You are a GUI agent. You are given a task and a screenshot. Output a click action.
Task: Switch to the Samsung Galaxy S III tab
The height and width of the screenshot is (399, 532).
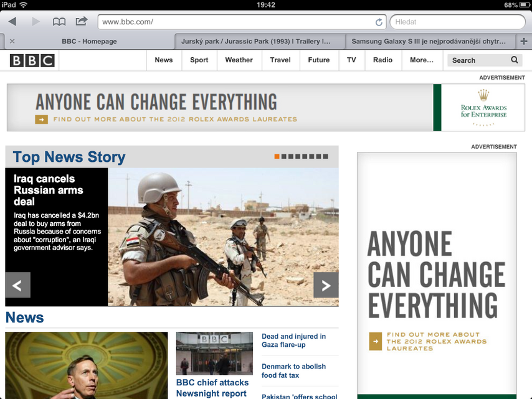(429, 42)
